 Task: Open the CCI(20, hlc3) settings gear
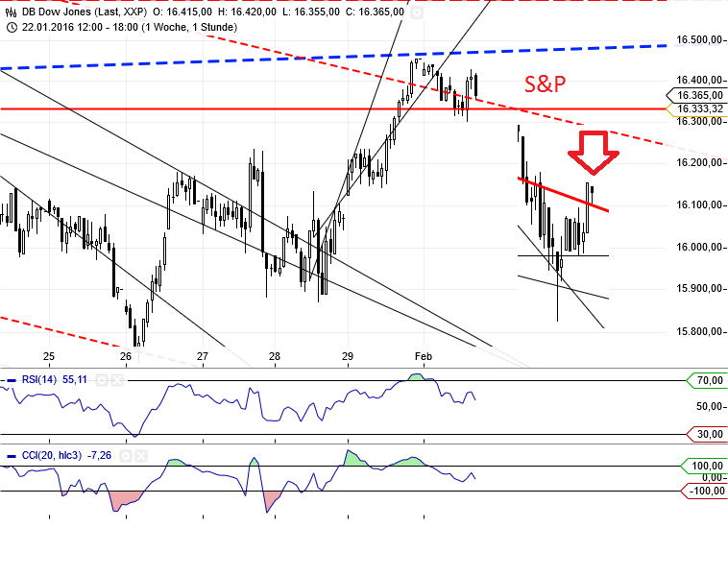(126, 456)
